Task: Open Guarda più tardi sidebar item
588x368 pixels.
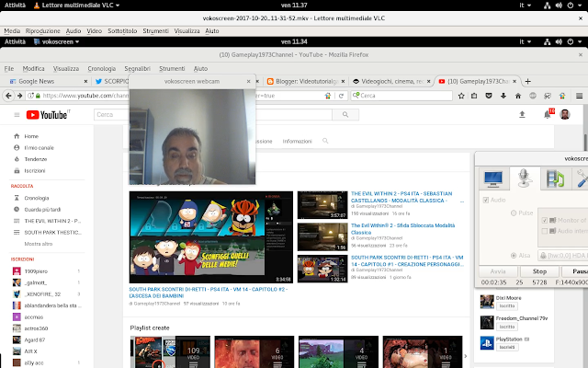Action: tap(42, 210)
